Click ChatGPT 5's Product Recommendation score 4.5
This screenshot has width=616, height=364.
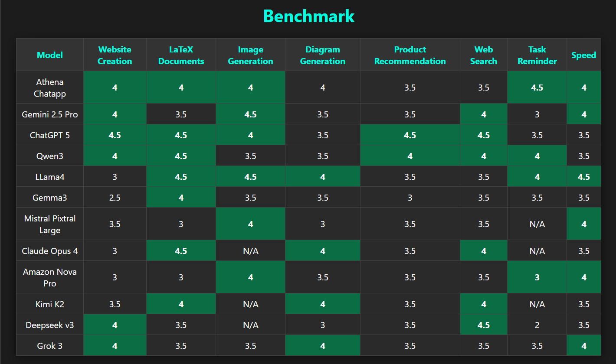410,135
